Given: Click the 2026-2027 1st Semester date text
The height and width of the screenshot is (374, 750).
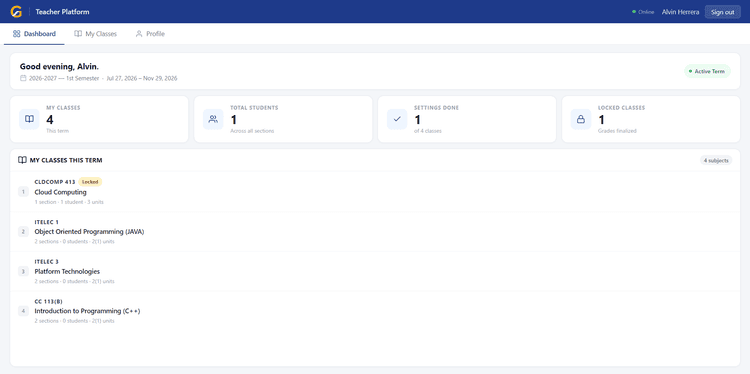Looking at the screenshot, I should (x=64, y=78).
